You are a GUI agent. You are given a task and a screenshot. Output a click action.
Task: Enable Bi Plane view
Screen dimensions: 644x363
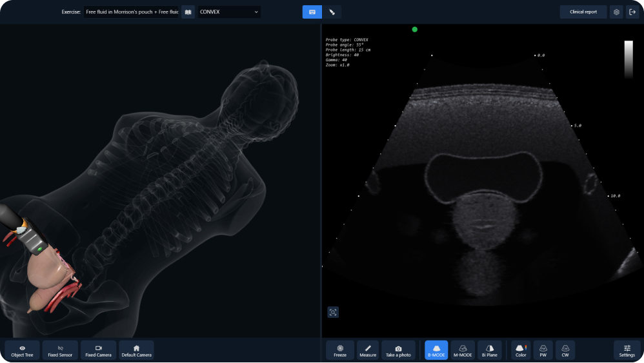click(x=489, y=350)
